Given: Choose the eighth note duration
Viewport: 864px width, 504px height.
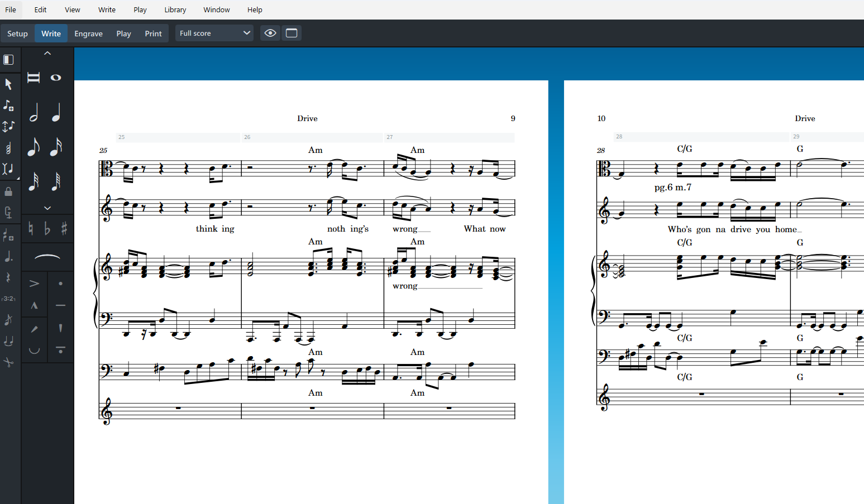Looking at the screenshot, I should pos(34,147).
